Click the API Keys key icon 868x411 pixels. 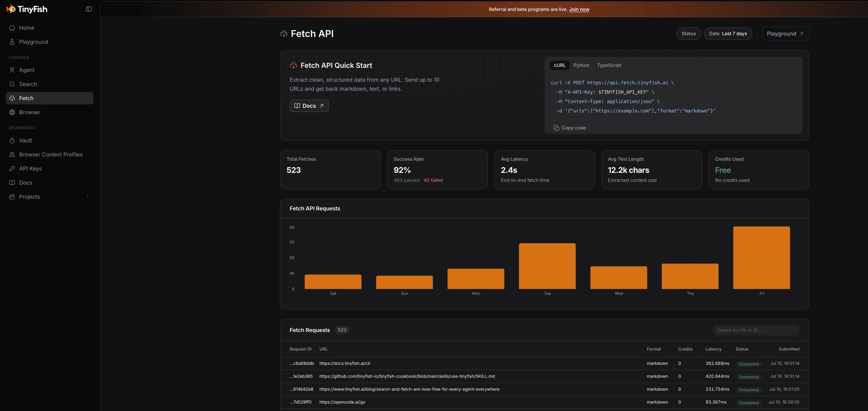[x=12, y=169]
